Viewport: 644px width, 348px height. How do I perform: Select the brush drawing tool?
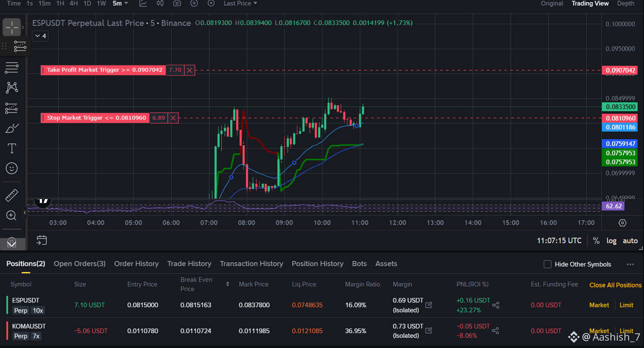12,128
